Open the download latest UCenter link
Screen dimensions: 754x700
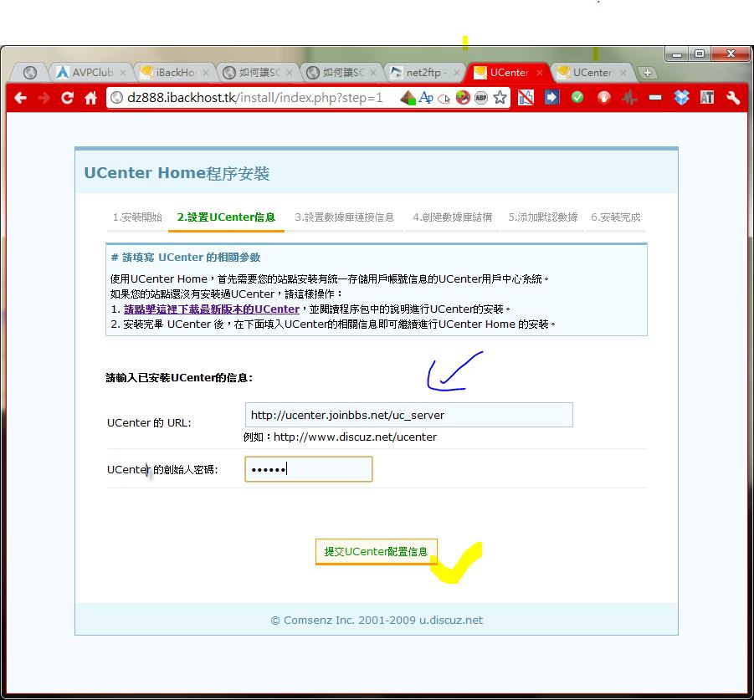point(211,309)
